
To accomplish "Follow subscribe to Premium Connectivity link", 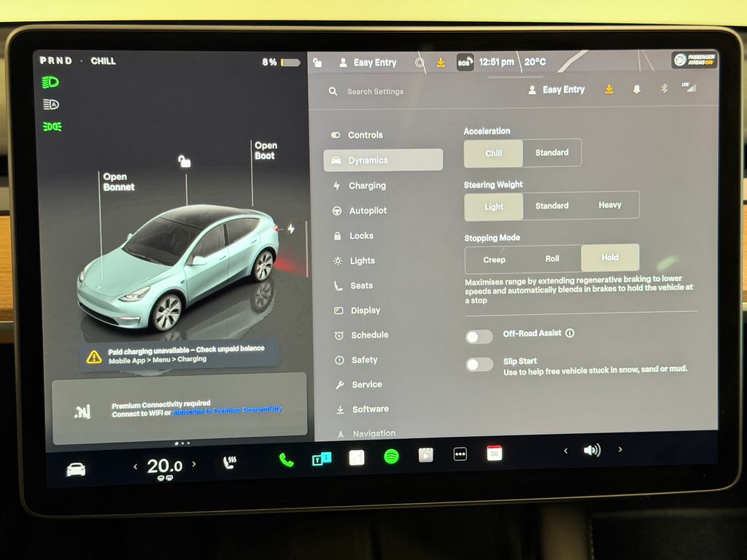I will pos(227,411).
